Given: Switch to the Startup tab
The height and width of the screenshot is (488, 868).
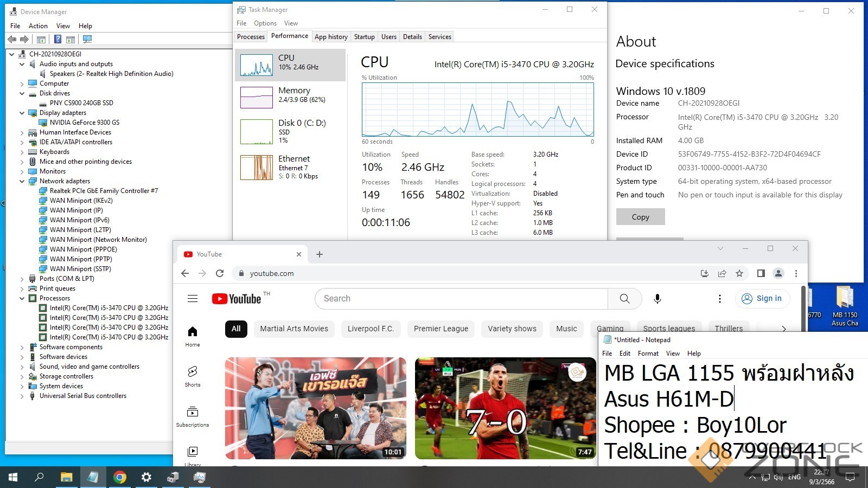Looking at the screenshot, I should point(364,37).
